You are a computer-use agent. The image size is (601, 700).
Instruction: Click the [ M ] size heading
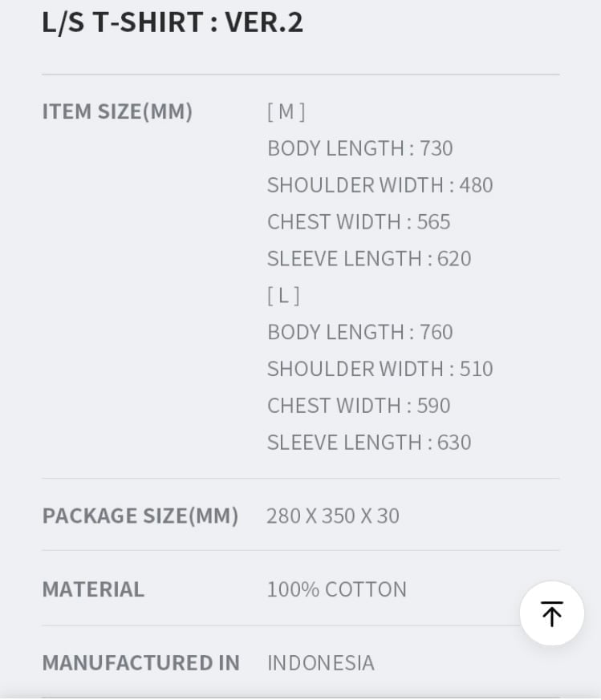click(286, 111)
